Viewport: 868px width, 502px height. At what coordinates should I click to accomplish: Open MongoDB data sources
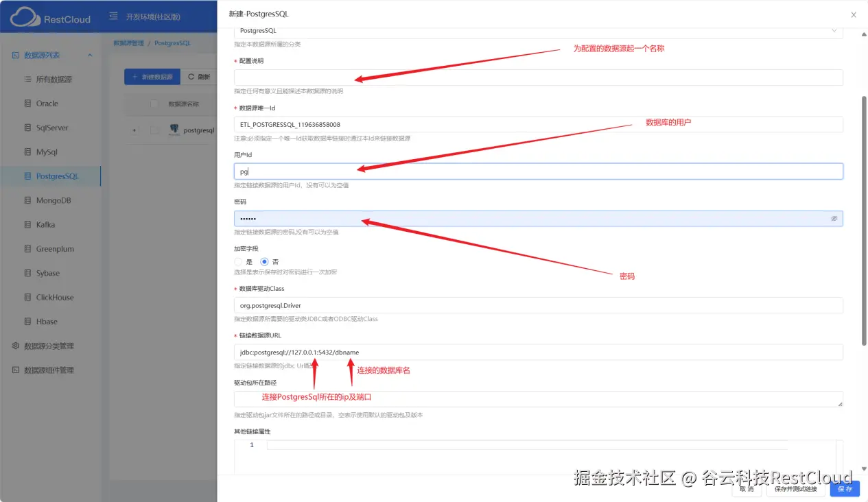(54, 200)
